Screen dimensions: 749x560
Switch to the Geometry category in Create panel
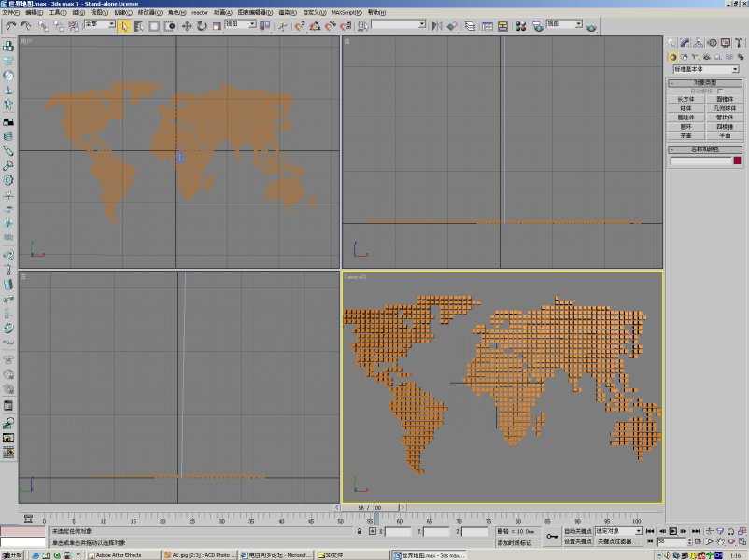[x=671, y=57]
